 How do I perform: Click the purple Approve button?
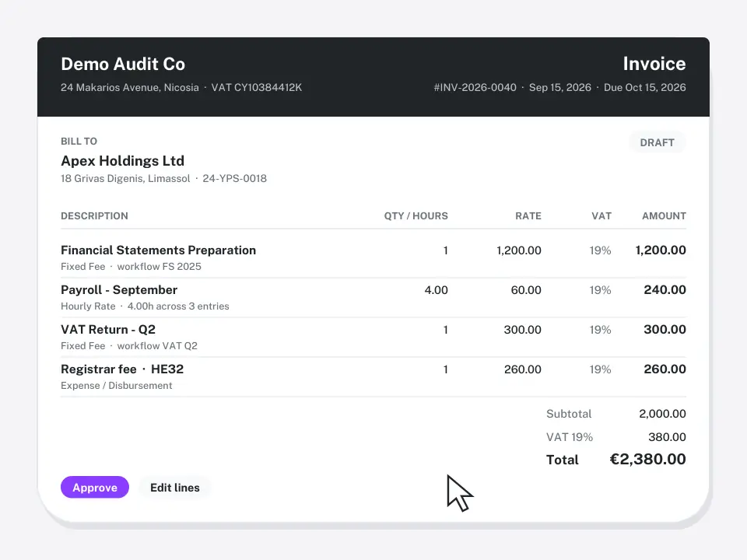coord(95,487)
